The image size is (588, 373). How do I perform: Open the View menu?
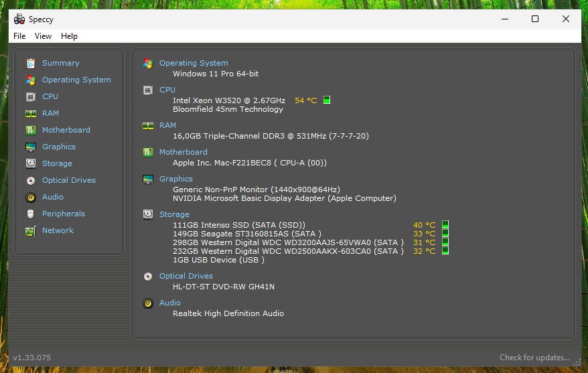(x=43, y=36)
